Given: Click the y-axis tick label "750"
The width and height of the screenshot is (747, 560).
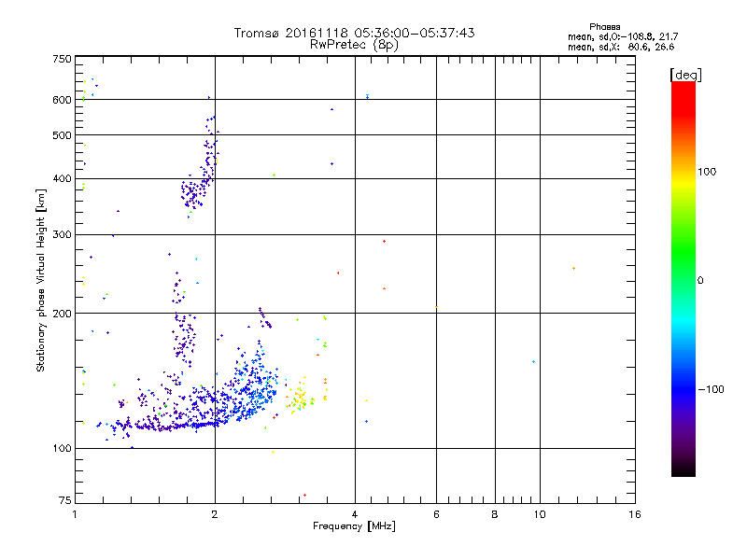Looking at the screenshot, I should [62, 59].
